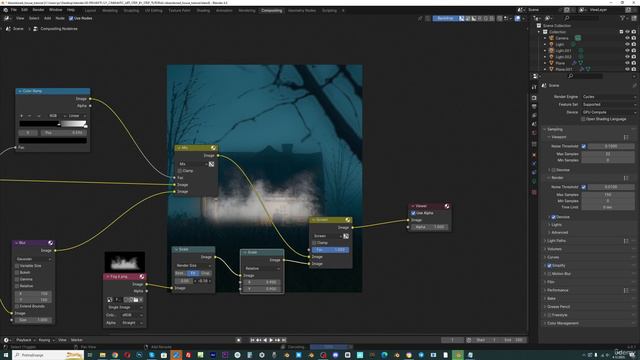Enable Gamma option on Blur node
This screenshot has height=360, width=640.
tap(17, 279)
